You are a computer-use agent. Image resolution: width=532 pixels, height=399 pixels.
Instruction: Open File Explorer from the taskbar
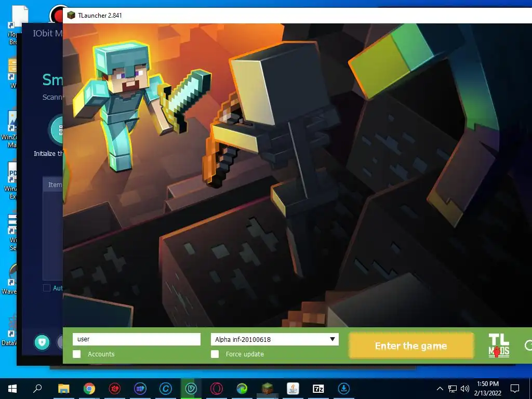(x=63, y=389)
